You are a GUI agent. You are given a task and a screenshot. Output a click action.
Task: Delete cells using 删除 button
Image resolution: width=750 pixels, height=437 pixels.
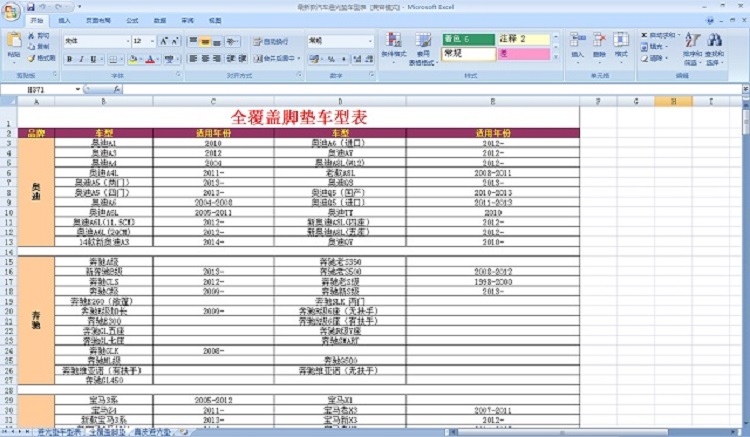(599, 46)
